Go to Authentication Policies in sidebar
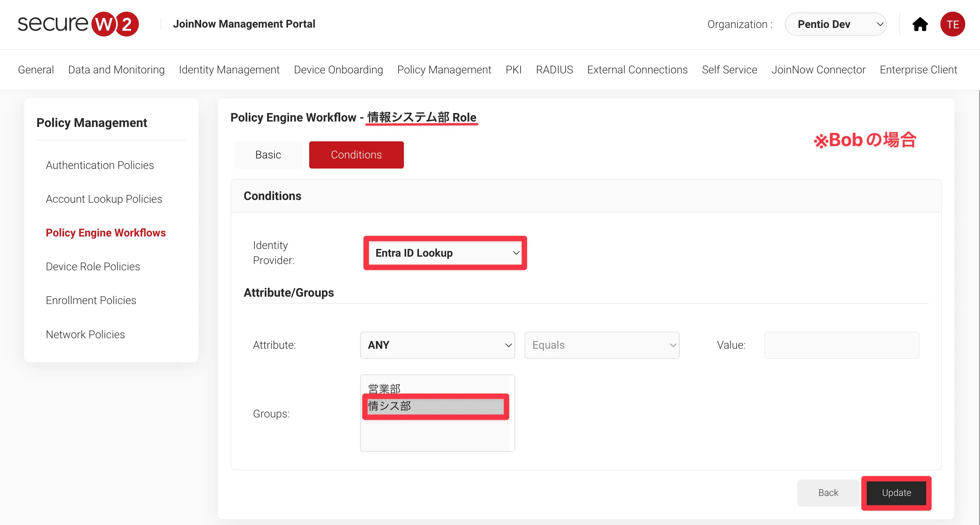 tap(100, 165)
